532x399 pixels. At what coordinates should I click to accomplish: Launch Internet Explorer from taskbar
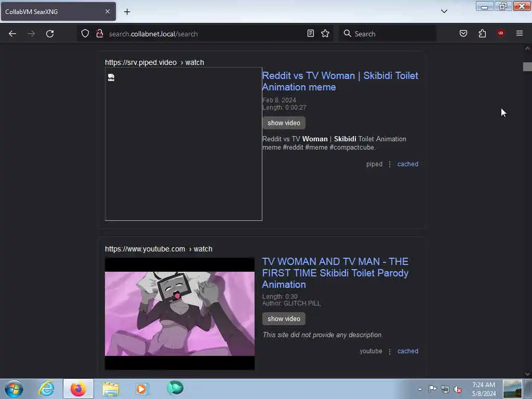point(46,389)
